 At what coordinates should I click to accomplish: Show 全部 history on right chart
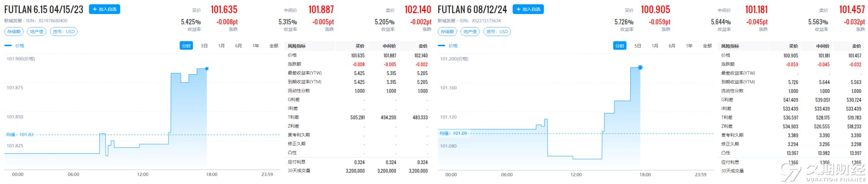pos(707,46)
